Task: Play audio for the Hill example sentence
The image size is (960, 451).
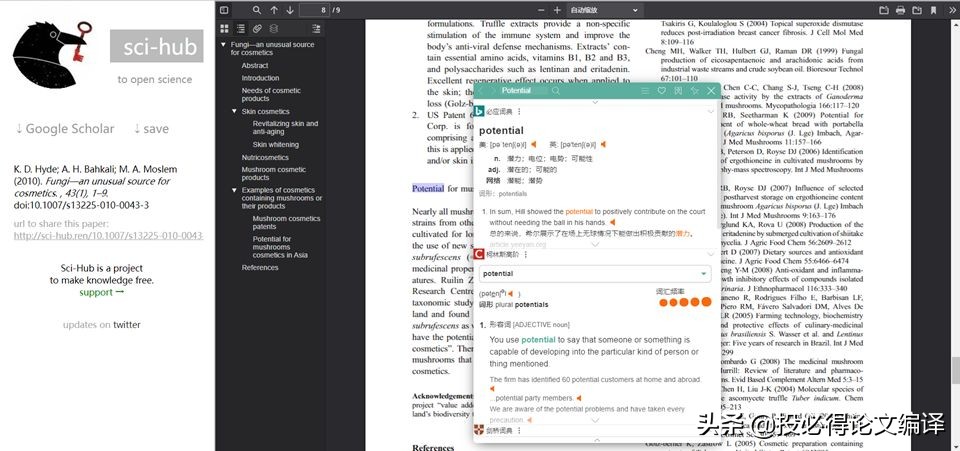Action: 612,223
